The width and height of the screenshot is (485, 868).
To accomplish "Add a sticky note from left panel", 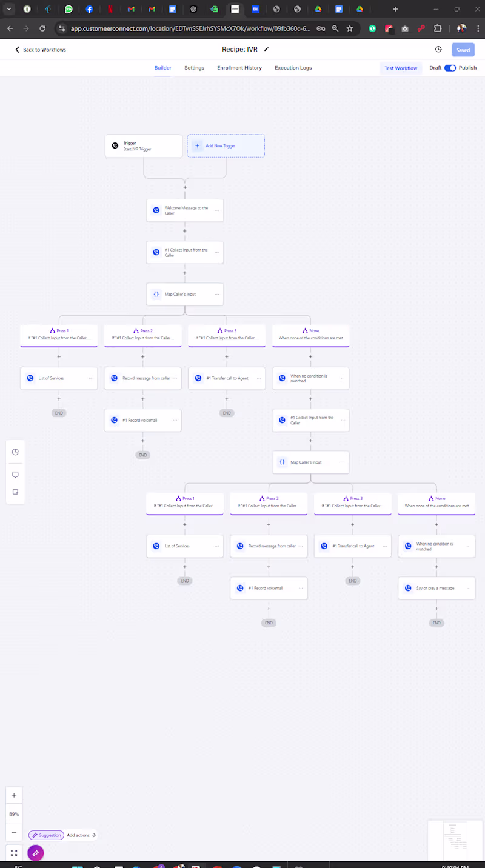I will [15, 492].
